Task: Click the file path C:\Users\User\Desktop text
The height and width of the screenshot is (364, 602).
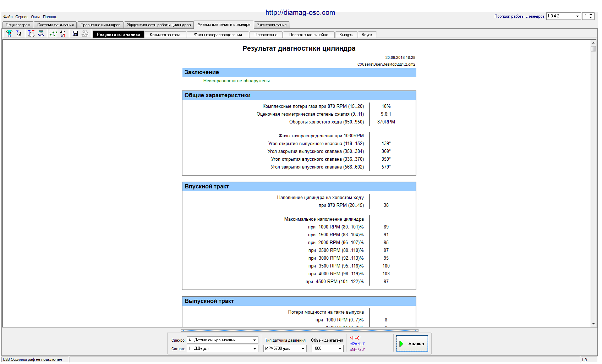Action: pyautogui.click(x=386, y=65)
